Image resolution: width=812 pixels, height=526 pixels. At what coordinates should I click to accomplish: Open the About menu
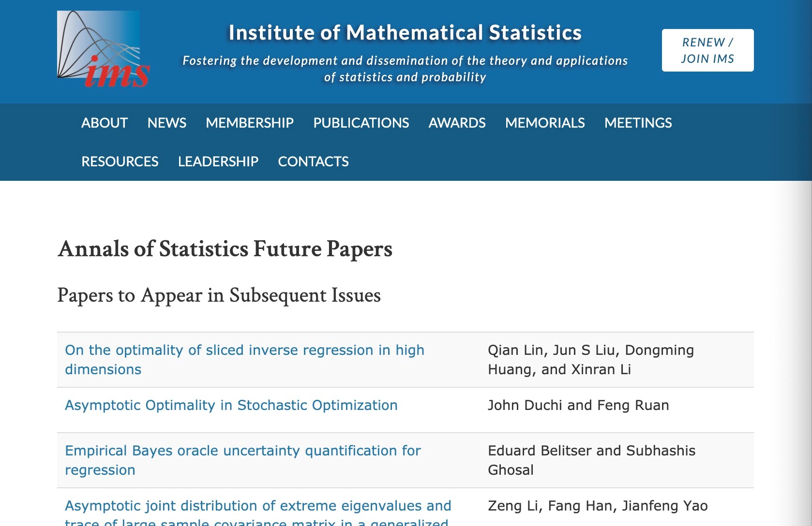[x=105, y=123]
